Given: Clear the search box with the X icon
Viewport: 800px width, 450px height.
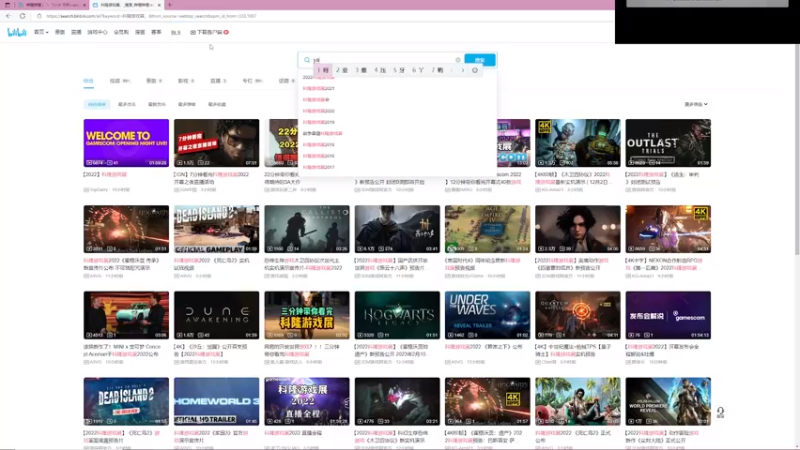Looking at the screenshot, I should pos(458,60).
